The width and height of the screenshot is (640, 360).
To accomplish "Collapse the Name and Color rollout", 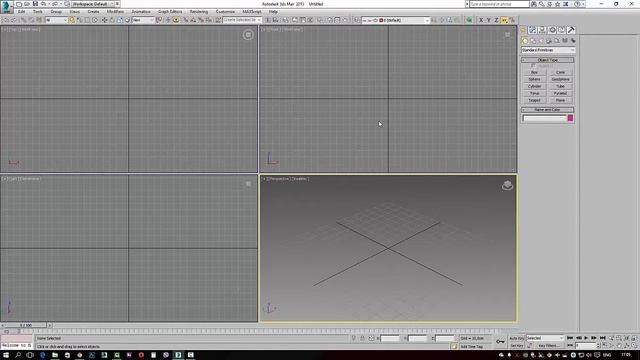I will (x=547, y=110).
